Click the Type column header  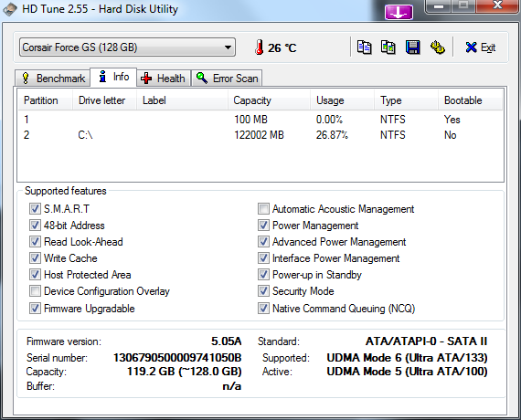click(407, 100)
